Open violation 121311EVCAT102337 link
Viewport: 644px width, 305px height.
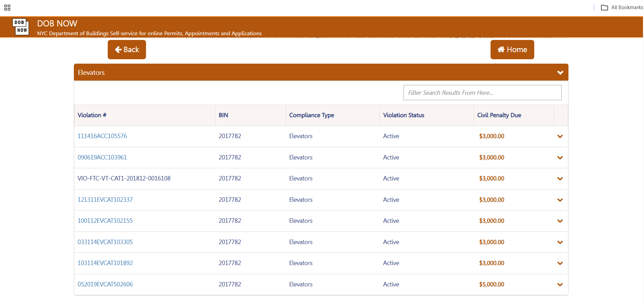pos(105,200)
